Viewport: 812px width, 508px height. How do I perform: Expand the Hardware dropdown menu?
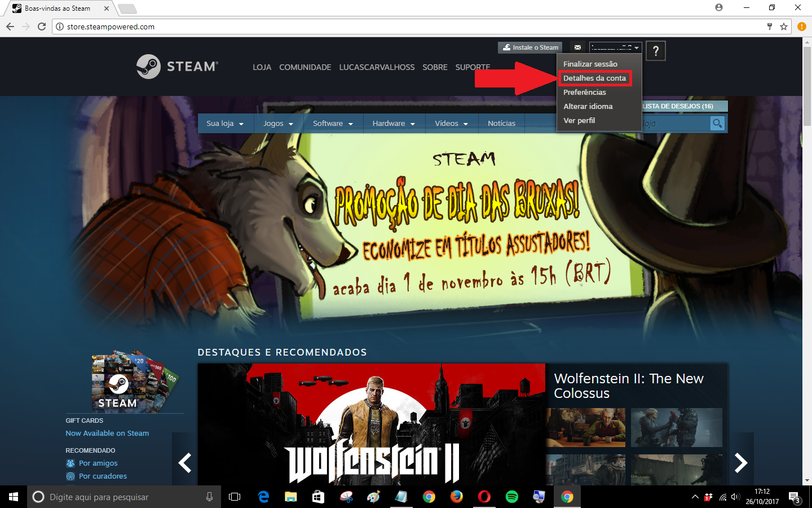(394, 123)
